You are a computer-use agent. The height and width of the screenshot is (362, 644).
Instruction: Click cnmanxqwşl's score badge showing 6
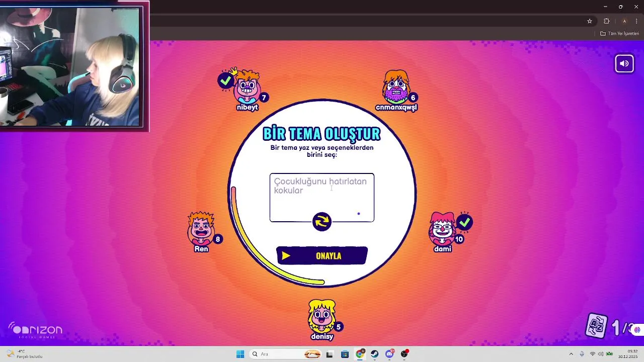[413, 98]
